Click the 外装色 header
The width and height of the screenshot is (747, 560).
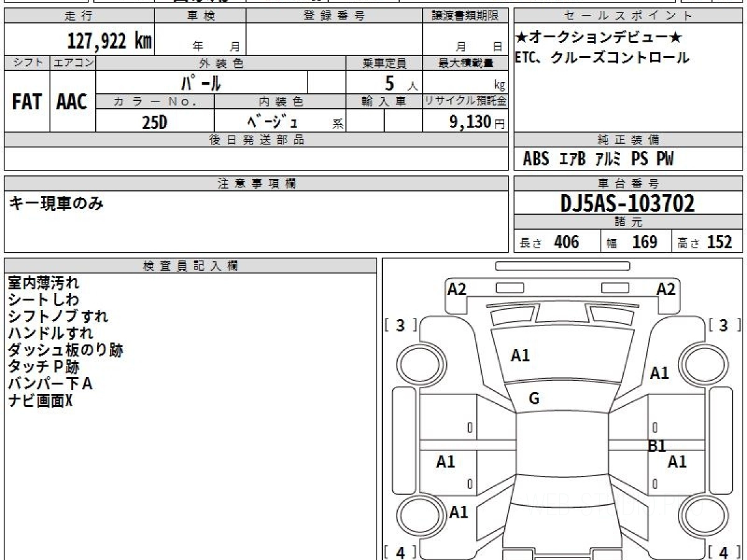pos(221,63)
